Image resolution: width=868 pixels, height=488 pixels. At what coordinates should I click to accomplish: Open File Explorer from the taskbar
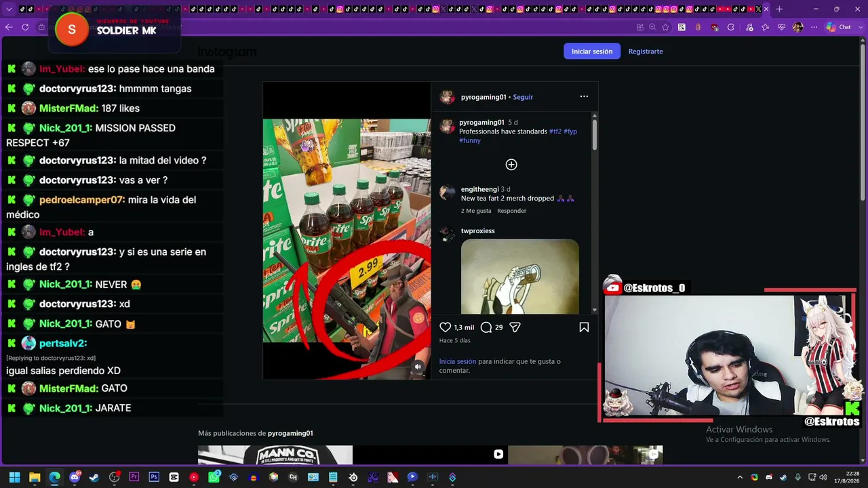coord(35,477)
